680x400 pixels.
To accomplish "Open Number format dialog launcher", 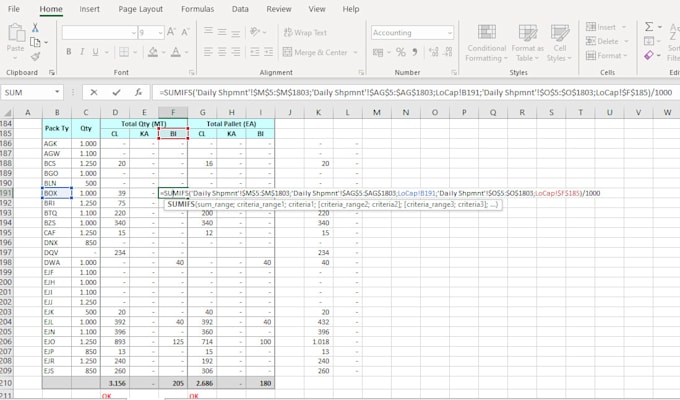I will [454, 72].
